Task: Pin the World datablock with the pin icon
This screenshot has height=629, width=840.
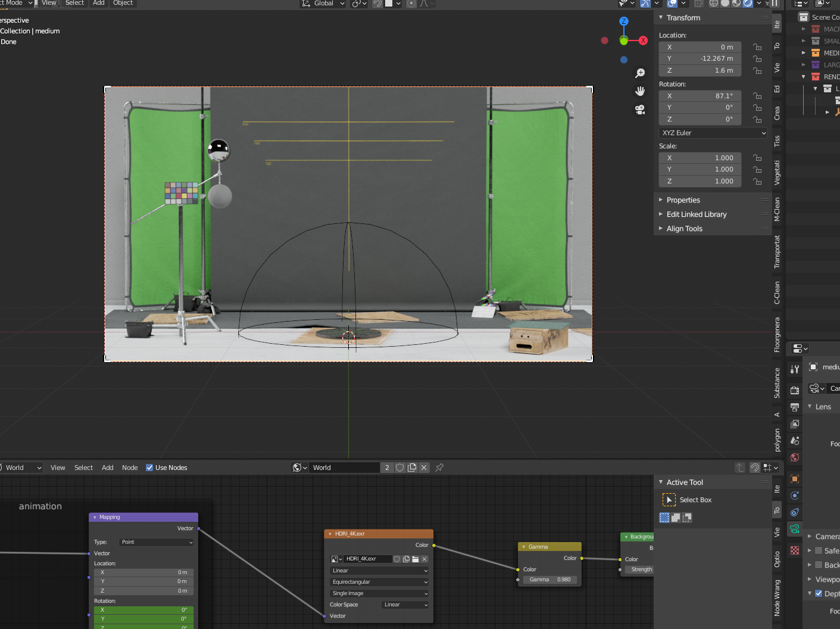Action: pyautogui.click(x=439, y=468)
